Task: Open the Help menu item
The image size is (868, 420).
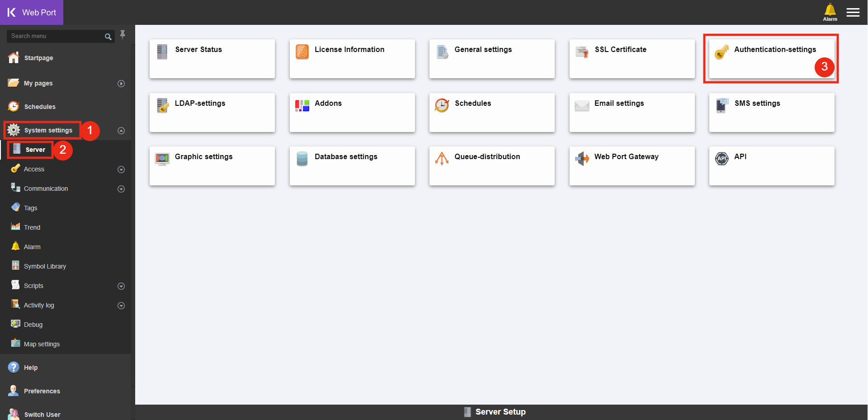Action: (x=66, y=367)
